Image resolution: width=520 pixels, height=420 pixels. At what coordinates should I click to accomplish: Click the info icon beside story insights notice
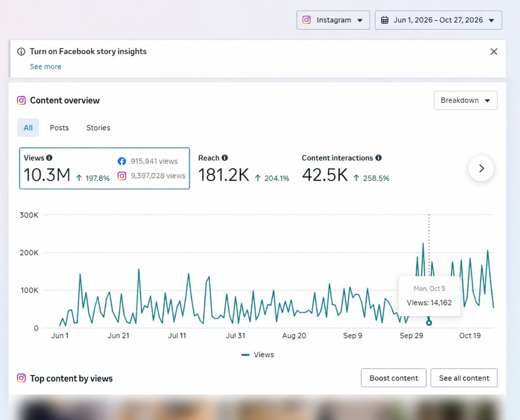point(21,51)
